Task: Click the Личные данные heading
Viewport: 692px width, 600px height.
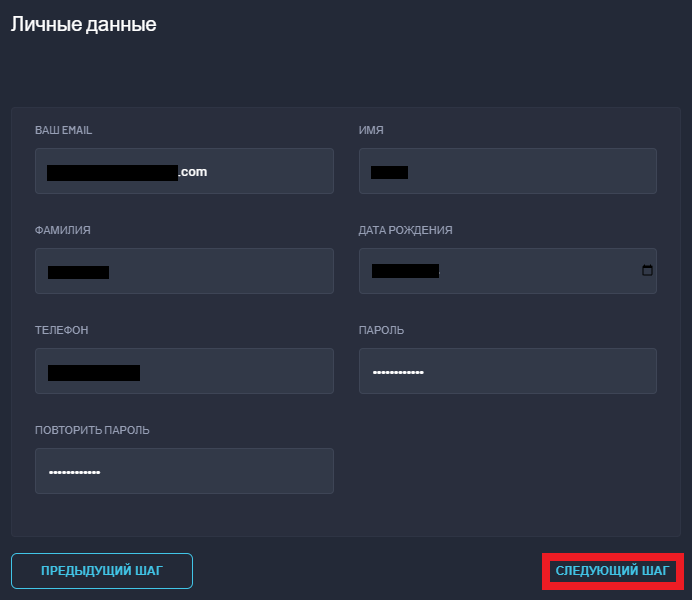Action: click(83, 24)
